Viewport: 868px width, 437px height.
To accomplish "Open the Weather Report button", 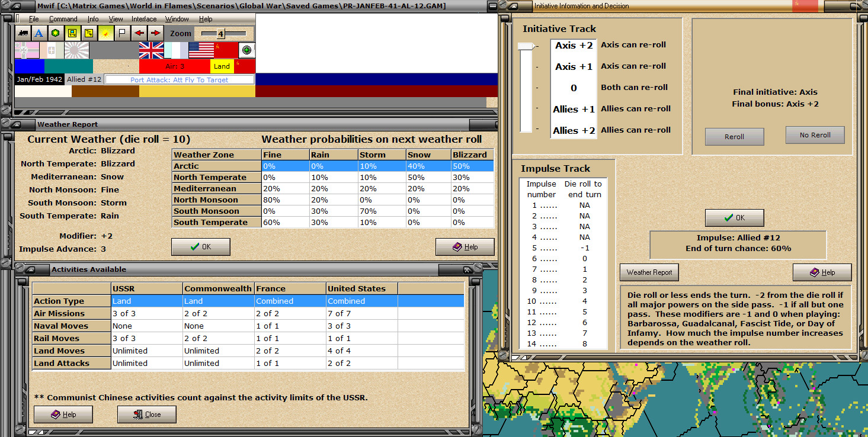I will [x=649, y=272].
